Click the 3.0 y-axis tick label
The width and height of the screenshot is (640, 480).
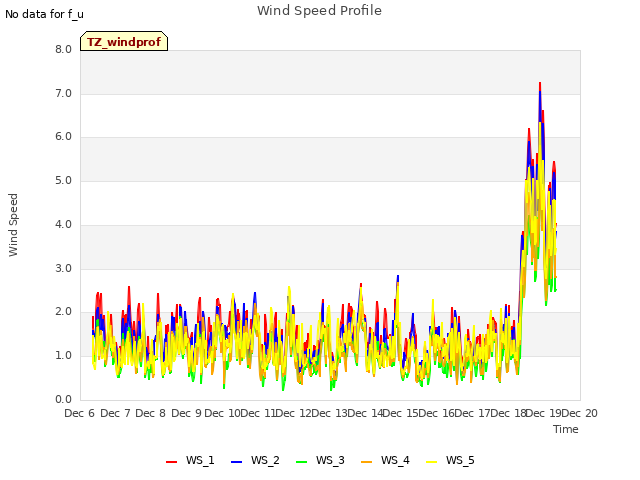coord(63,269)
